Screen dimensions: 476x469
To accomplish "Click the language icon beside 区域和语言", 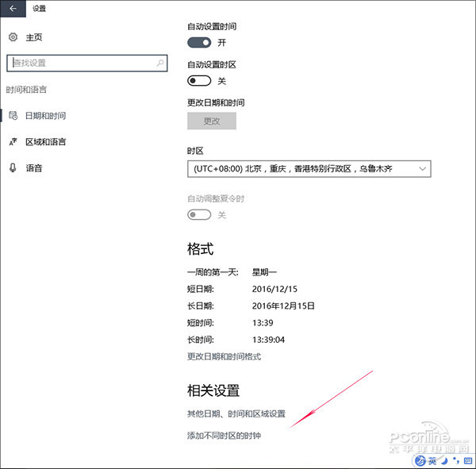I will (x=13, y=141).
